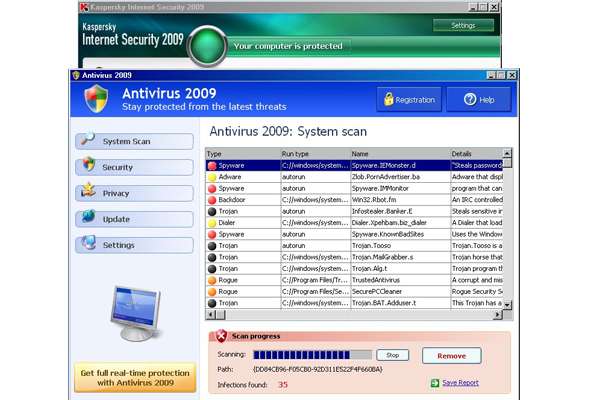Click the globe icon beside Update
This screenshot has height=400, width=600.
pos(88,216)
